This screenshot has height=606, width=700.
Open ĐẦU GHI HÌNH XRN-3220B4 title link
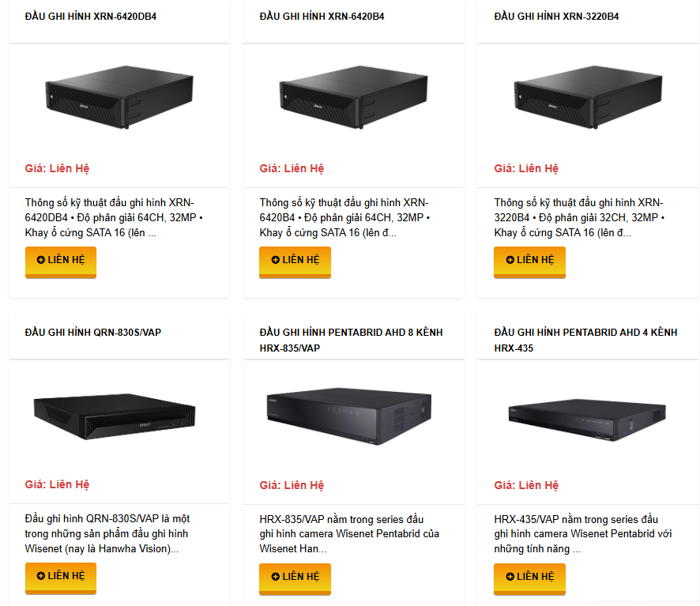[x=556, y=16]
